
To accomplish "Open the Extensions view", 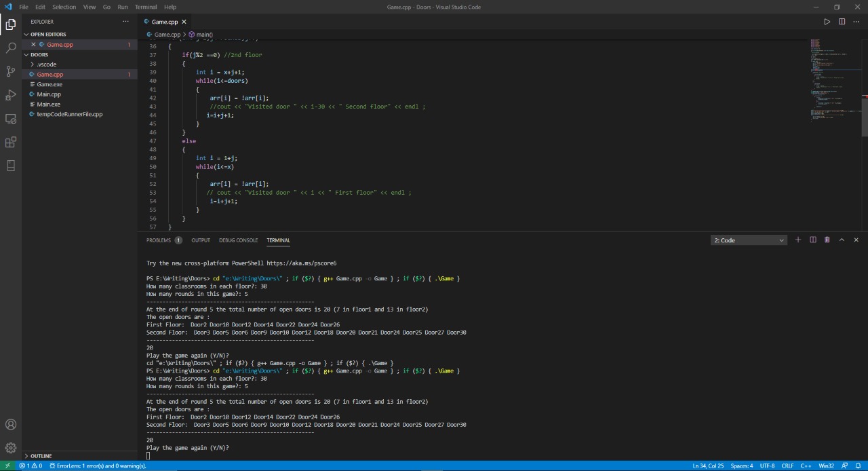I will point(11,142).
